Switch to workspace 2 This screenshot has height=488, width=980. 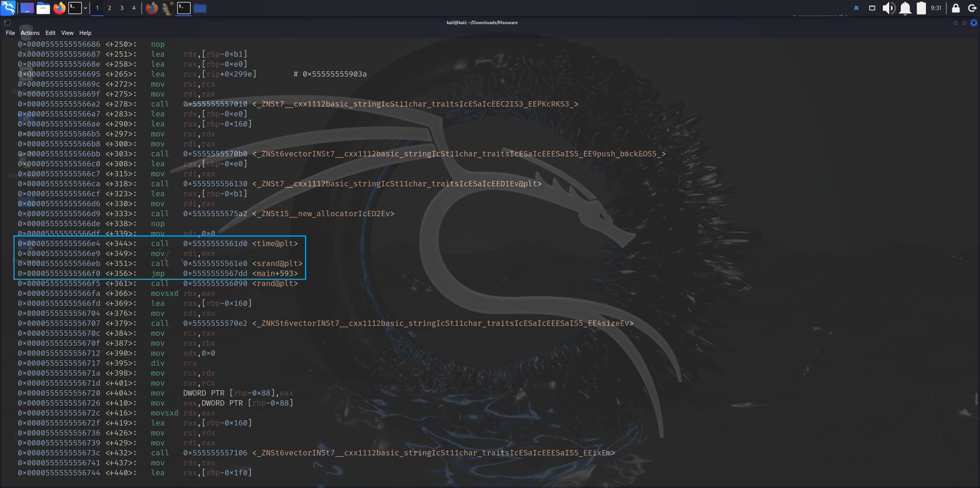(x=110, y=8)
